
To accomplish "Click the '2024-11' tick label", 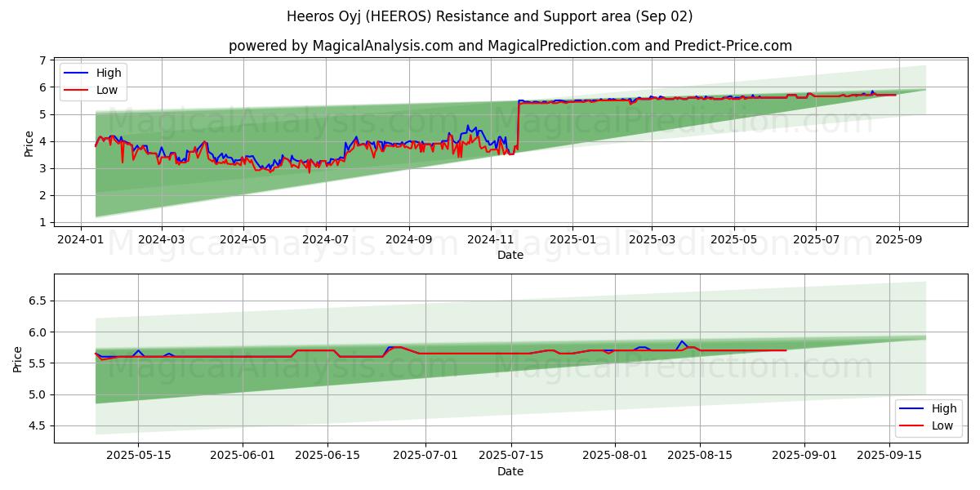I will [x=491, y=238].
